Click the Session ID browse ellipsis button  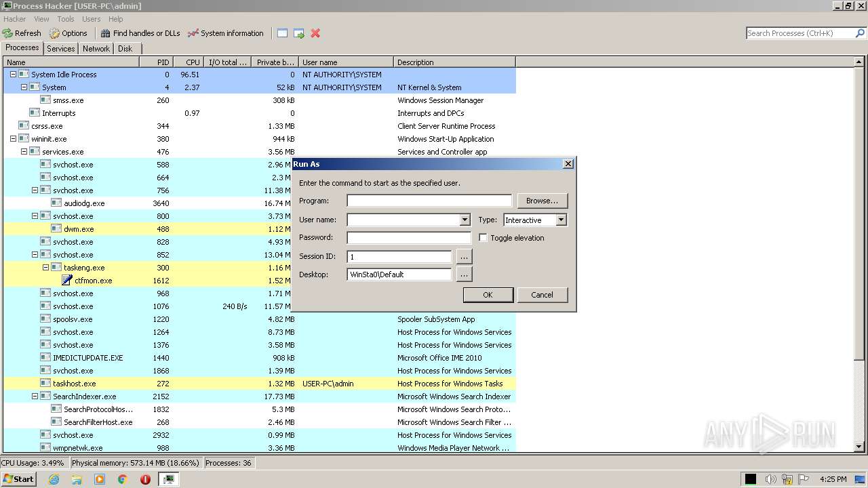464,257
